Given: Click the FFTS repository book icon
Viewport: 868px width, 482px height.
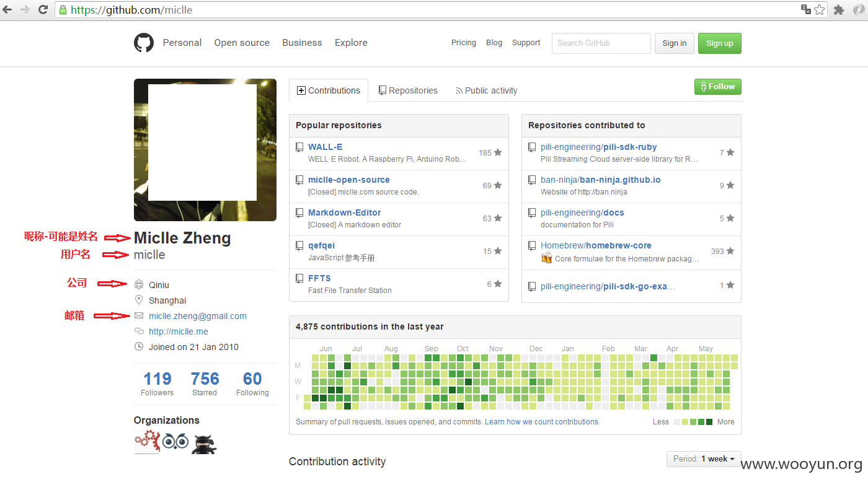Looking at the screenshot, I should point(299,279).
